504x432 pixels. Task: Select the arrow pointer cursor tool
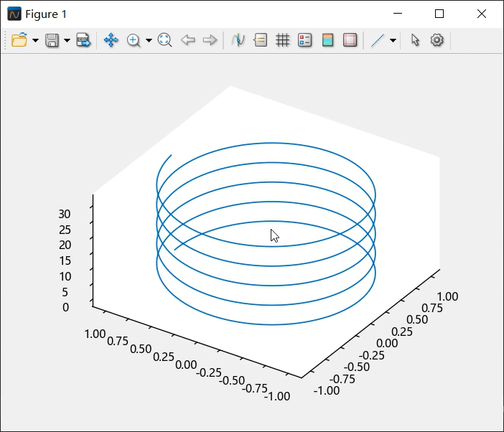click(x=415, y=40)
